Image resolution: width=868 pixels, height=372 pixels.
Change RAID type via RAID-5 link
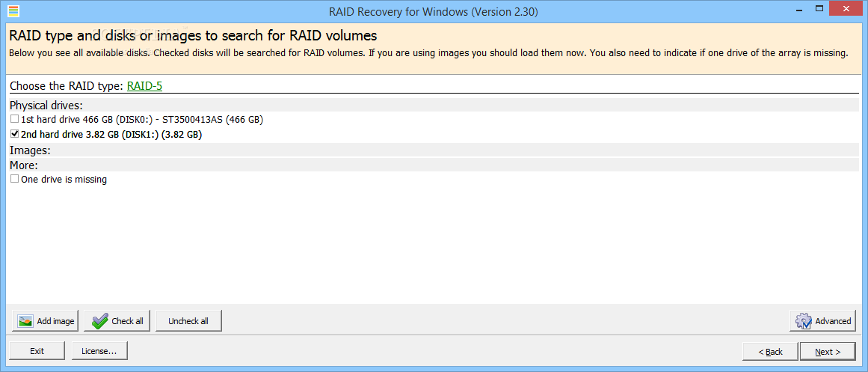[x=144, y=86]
